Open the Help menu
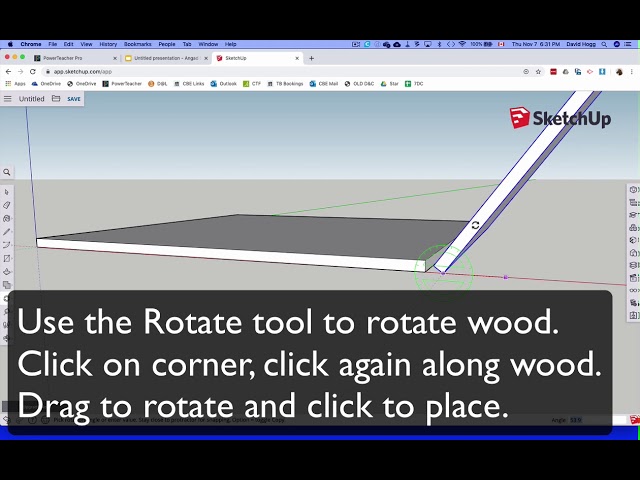This screenshot has width=640, height=480. click(231, 44)
